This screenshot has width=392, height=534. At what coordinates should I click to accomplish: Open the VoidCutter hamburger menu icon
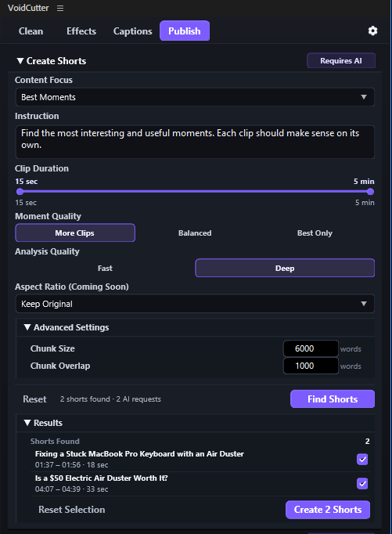[x=60, y=8]
